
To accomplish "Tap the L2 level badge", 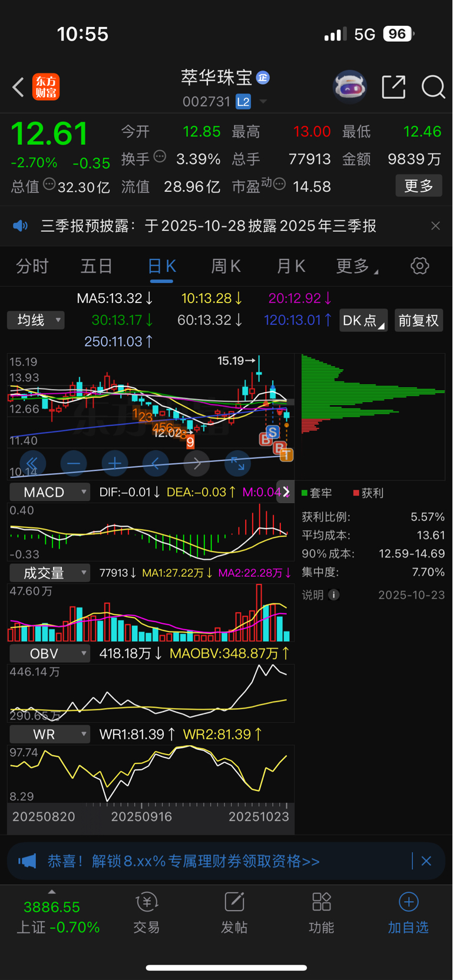I will (x=243, y=102).
